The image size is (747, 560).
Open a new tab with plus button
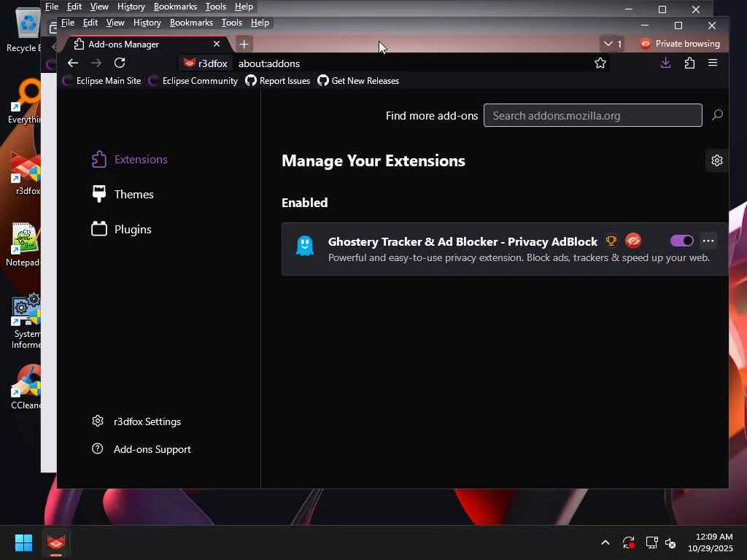tap(244, 44)
